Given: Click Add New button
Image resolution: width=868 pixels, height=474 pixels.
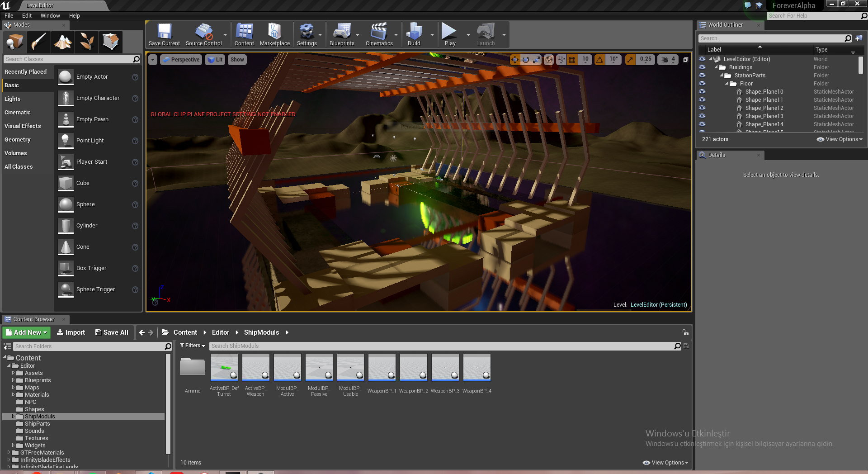Looking at the screenshot, I should click(27, 332).
